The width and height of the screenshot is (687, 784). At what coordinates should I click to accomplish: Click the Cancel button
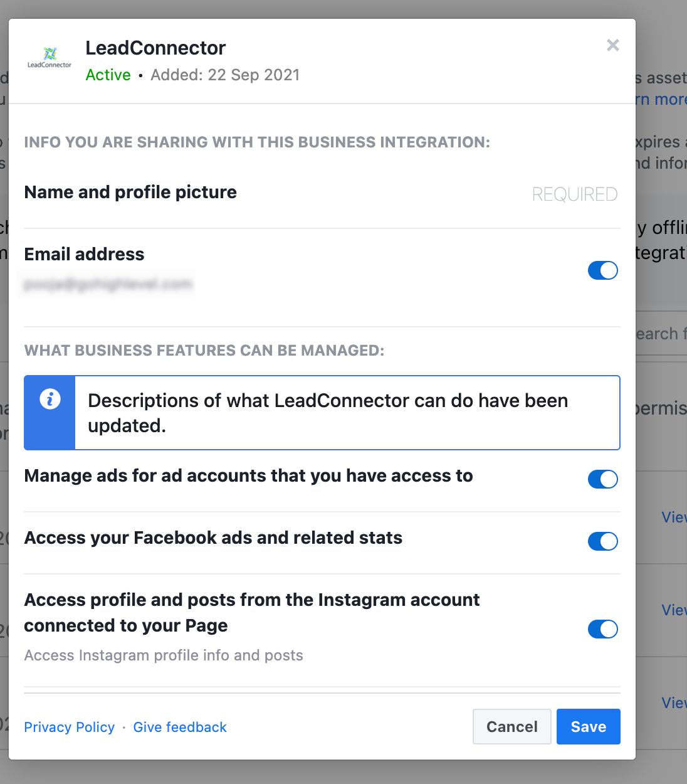(x=512, y=727)
